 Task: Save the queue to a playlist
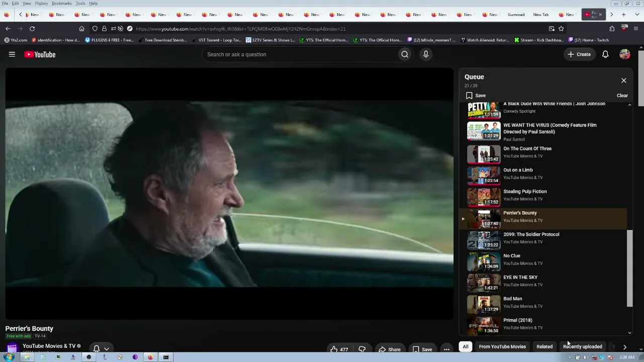[475, 96]
